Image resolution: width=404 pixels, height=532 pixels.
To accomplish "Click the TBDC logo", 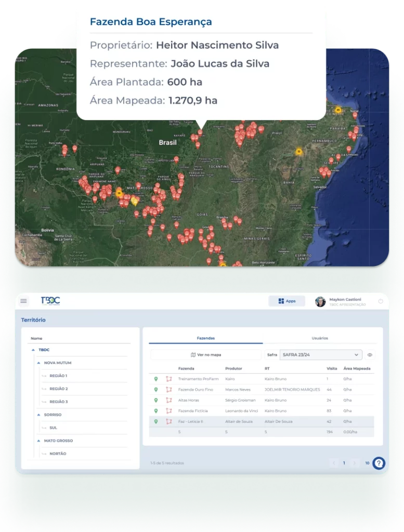I will [x=50, y=301].
